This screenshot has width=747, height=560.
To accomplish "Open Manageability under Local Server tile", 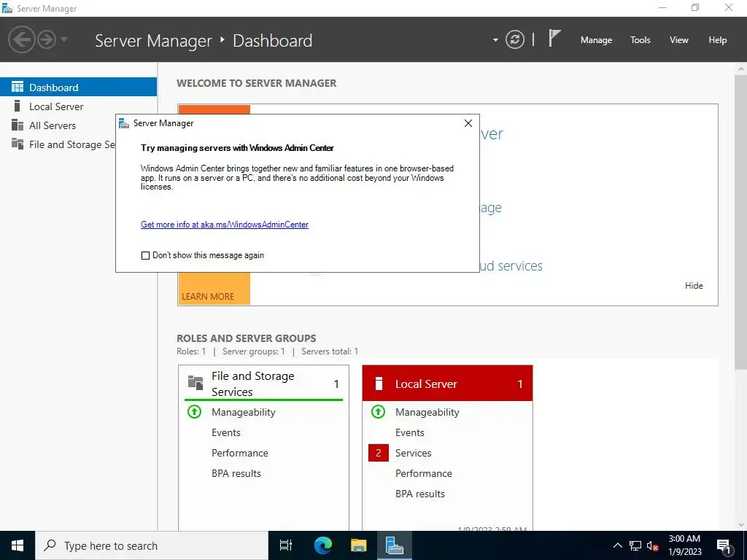I will point(427,412).
